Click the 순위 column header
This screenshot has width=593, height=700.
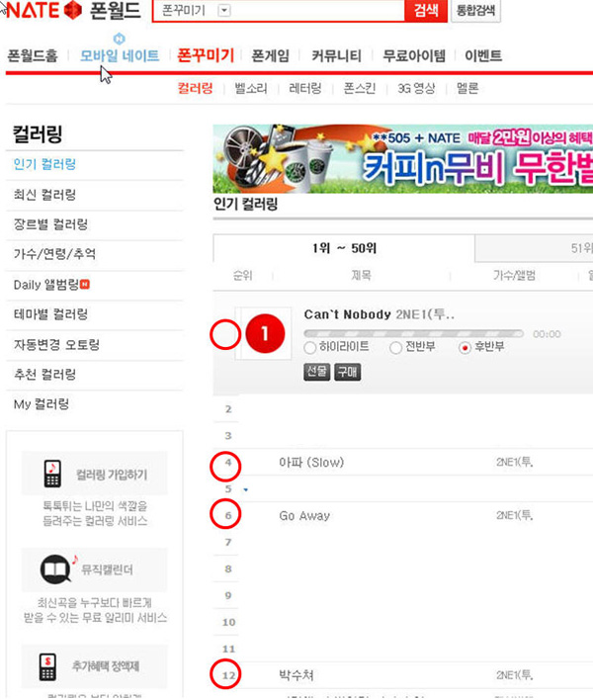pyautogui.click(x=243, y=276)
